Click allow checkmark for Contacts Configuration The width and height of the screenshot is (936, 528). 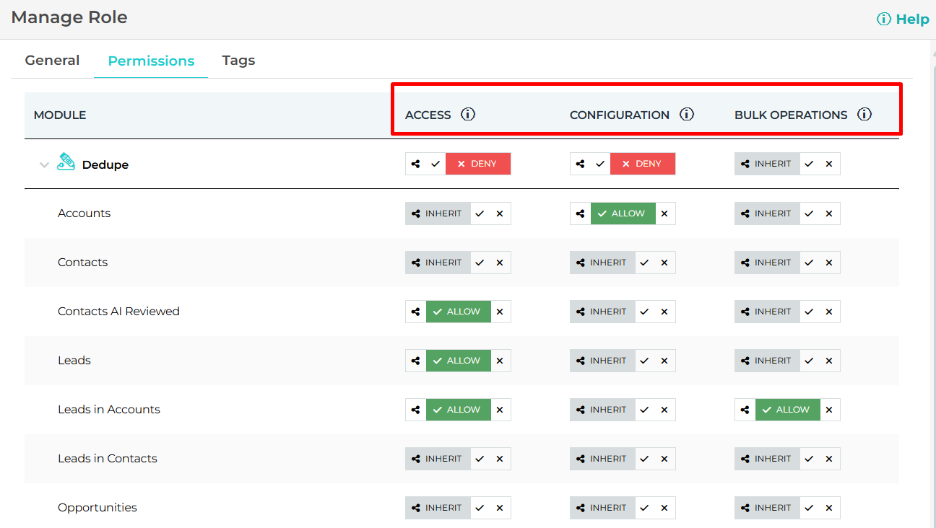click(x=645, y=262)
